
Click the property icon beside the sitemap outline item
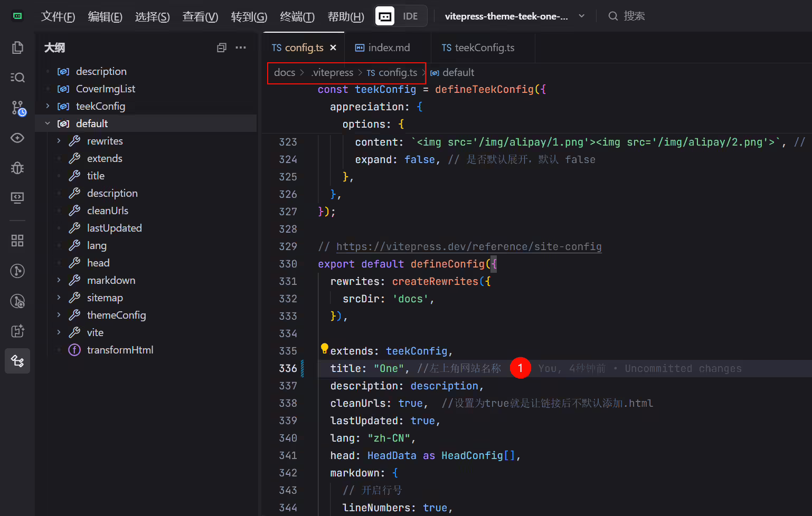[74, 298]
